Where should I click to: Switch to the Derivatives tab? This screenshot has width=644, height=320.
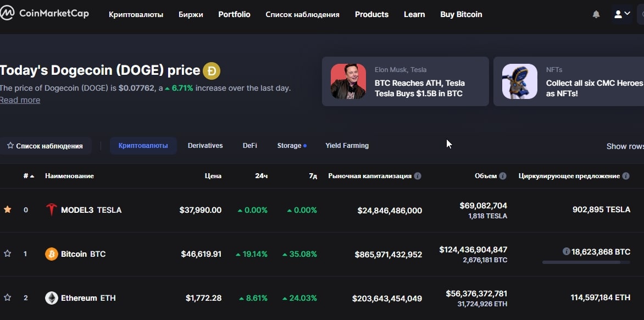(x=206, y=145)
